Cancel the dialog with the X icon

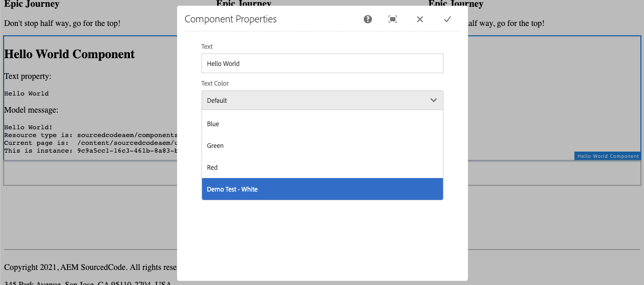pos(420,19)
